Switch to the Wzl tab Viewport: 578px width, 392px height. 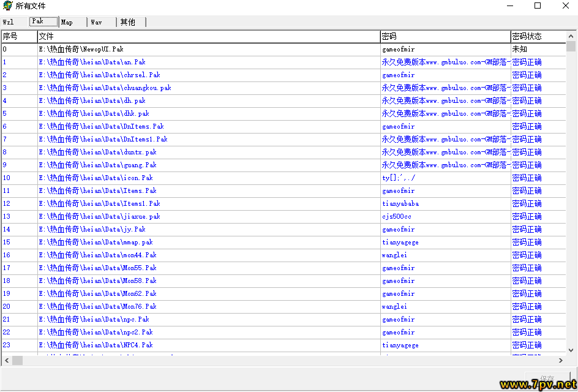[x=9, y=22]
